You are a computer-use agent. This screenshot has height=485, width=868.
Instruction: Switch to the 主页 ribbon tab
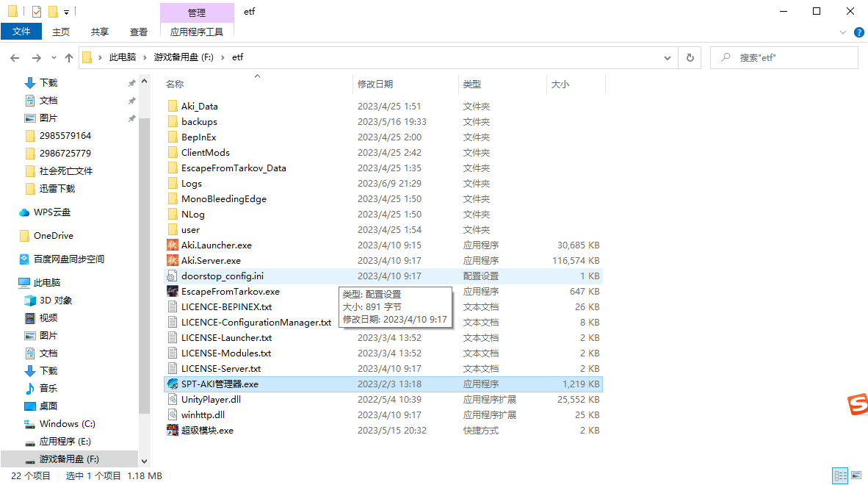coord(61,32)
